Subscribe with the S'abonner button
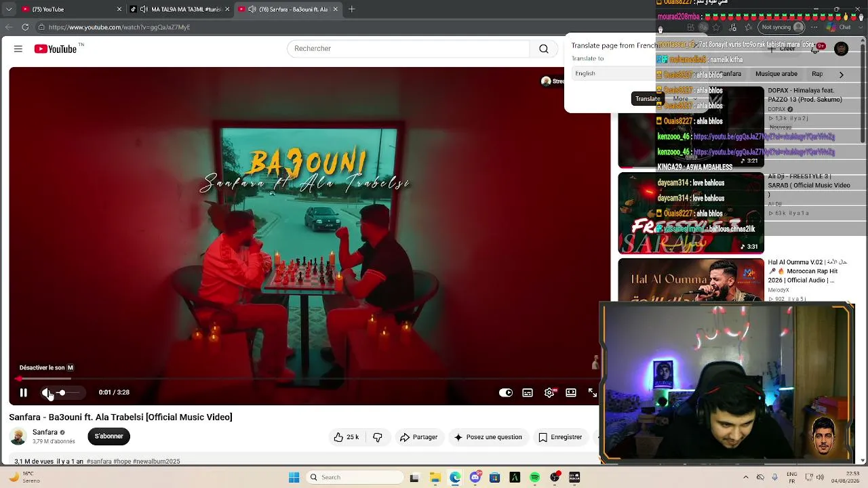 click(108, 436)
